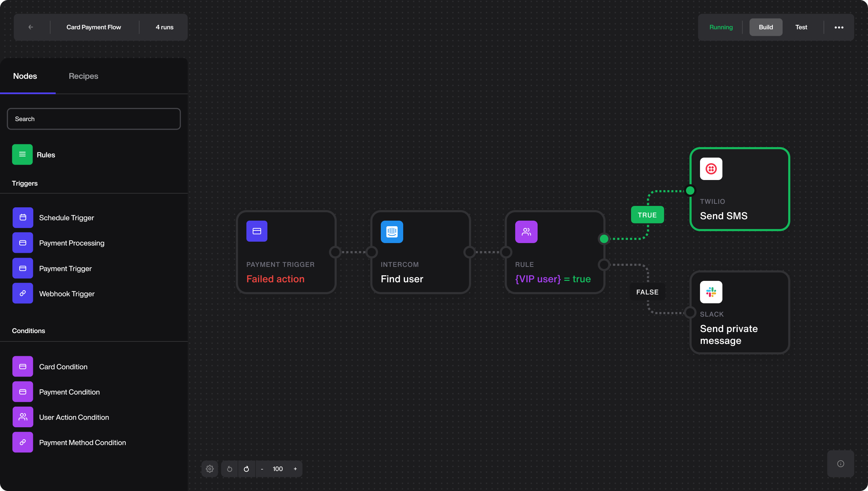Image resolution: width=868 pixels, height=491 pixels.
Task: Click the undo arrow in bottom toolbar
Action: pos(230,469)
